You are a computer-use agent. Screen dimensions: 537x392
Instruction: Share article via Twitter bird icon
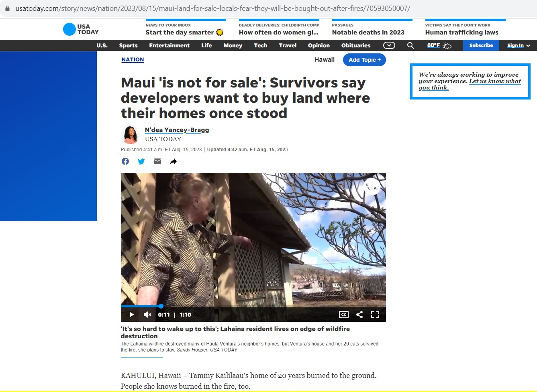(141, 161)
